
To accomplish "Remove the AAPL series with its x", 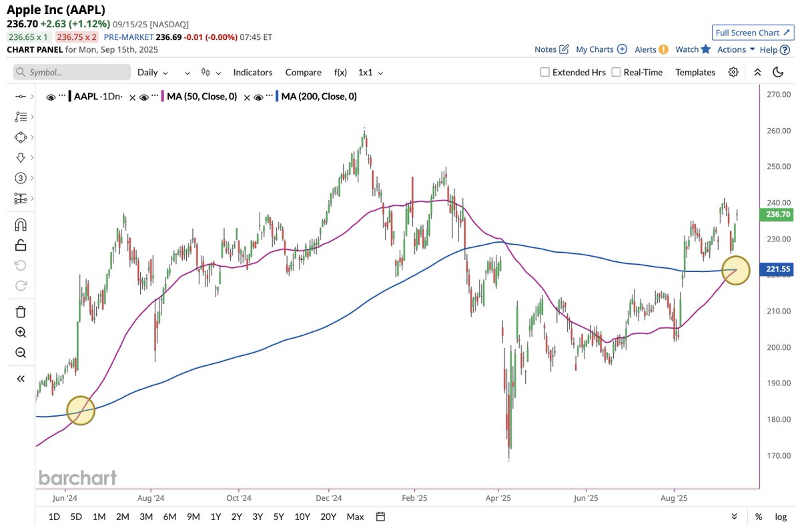I will [132, 97].
